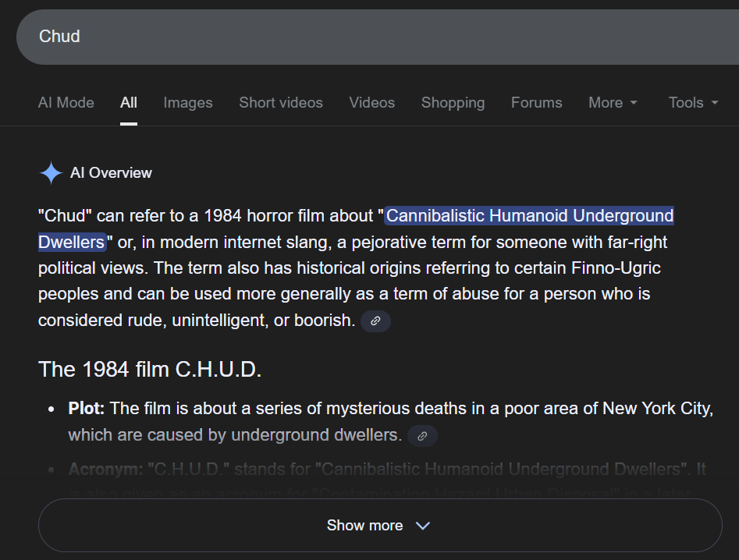Image resolution: width=739 pixels, height=560 pixels.
Task: Click the source link icon after "underground dwellers."
Action: point(422,436)
